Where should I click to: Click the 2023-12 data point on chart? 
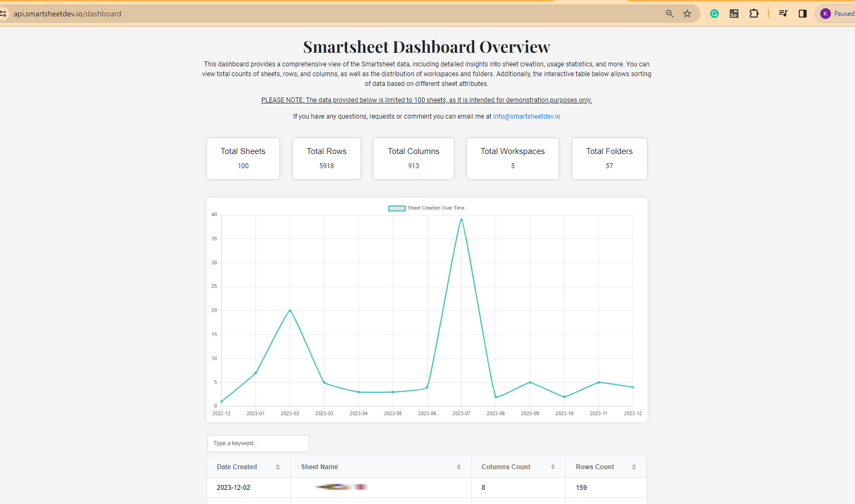[x=633, y=388]
